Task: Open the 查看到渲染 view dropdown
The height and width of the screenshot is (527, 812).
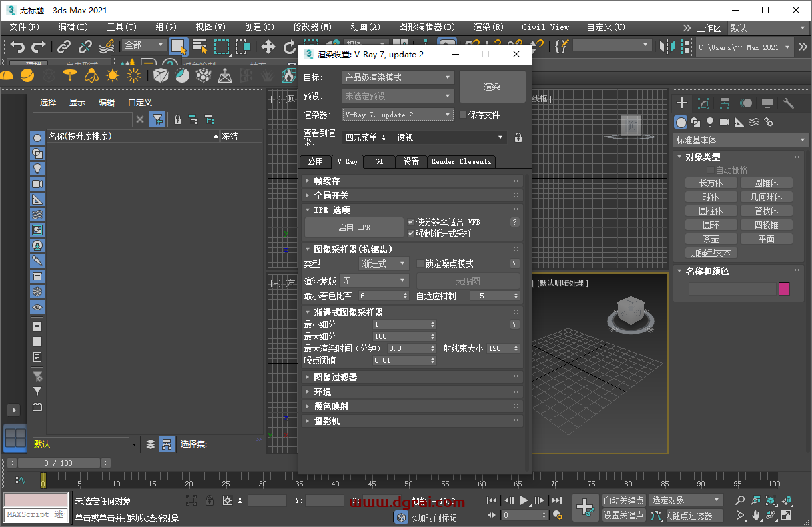Action: (x=424, y=137)
